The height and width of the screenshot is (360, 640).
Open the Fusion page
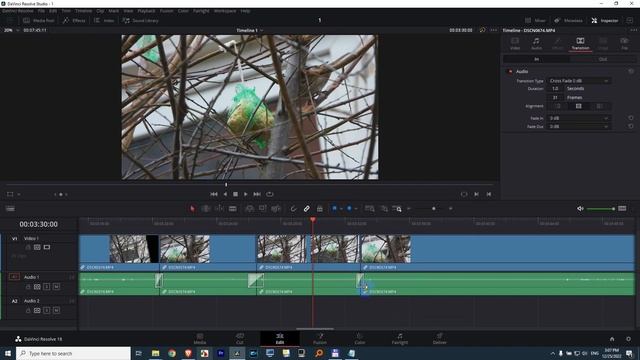click(x=320, y=339)
